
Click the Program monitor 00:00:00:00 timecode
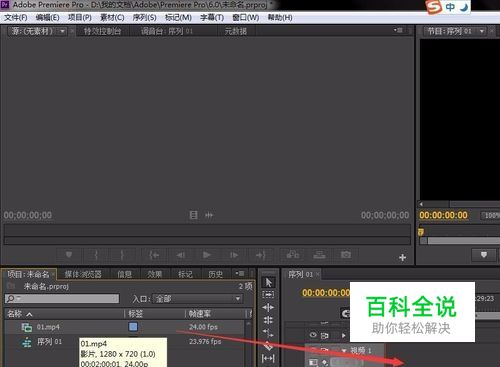coord(443,215)
